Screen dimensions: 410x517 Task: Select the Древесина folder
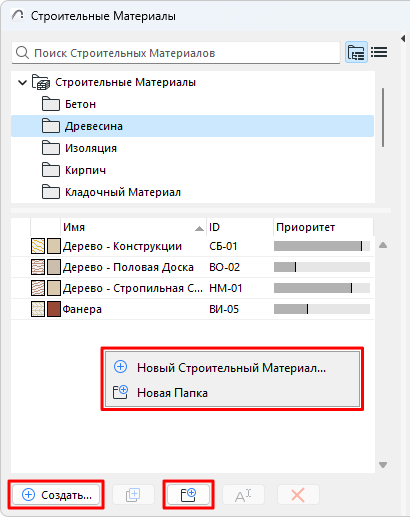[x=193, y=126]
